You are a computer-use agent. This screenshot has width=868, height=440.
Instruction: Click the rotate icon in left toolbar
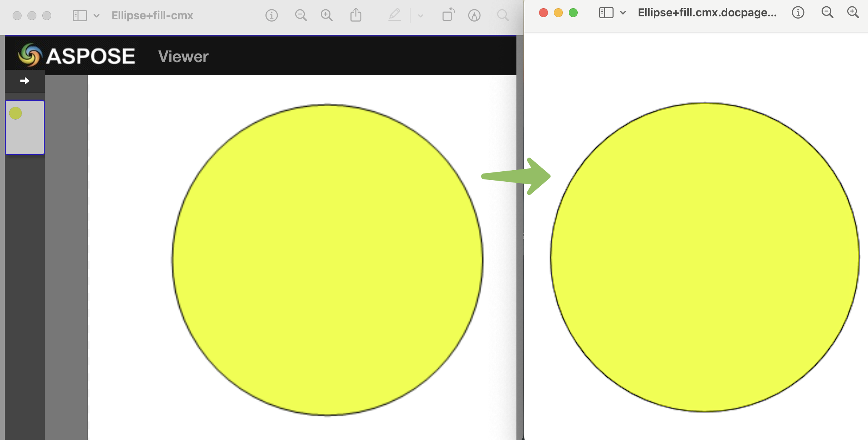tap(448, 15)
